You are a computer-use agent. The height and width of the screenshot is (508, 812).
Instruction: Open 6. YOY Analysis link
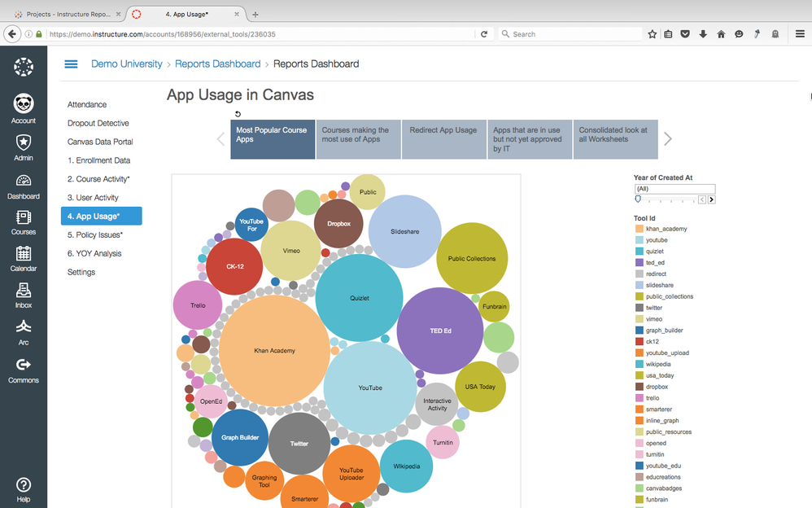(x=94, y=254)
